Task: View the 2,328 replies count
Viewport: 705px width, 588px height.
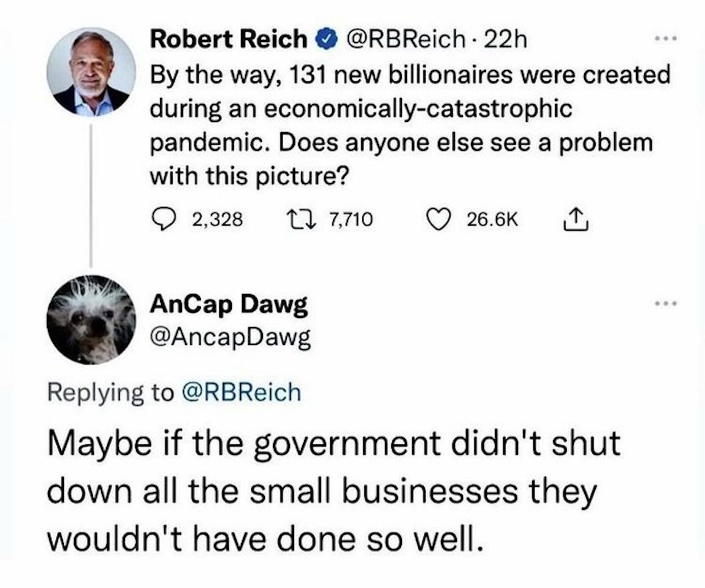Action: [217, 220]
